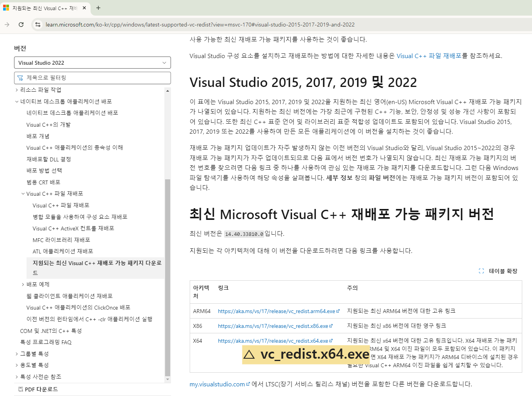Screen dimensions: 532x400
Task: Click external link icon after x64 link
Action: point(331,341)
